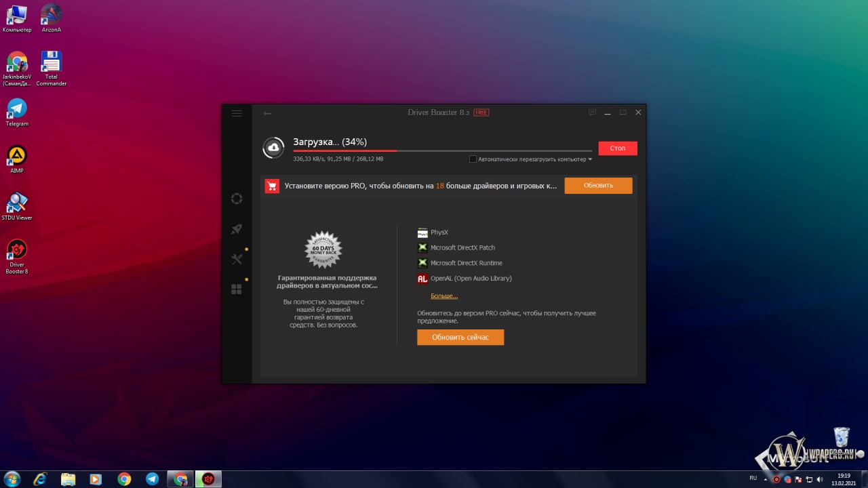Click the Обновить сейчас button

[460, 337]
